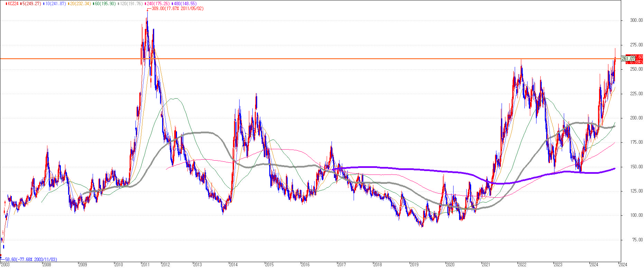Image resolution: width=644 pixels, height=268 pixels.
Task: Click the 2020 year label on time axis
Action: 450,265
